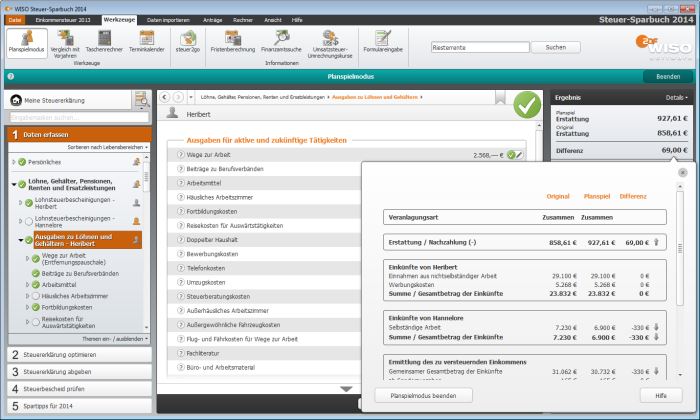This screenshot has height=420, width=700.
Task: Expand the Persönliches tree node
Action: tap(14, 162)
